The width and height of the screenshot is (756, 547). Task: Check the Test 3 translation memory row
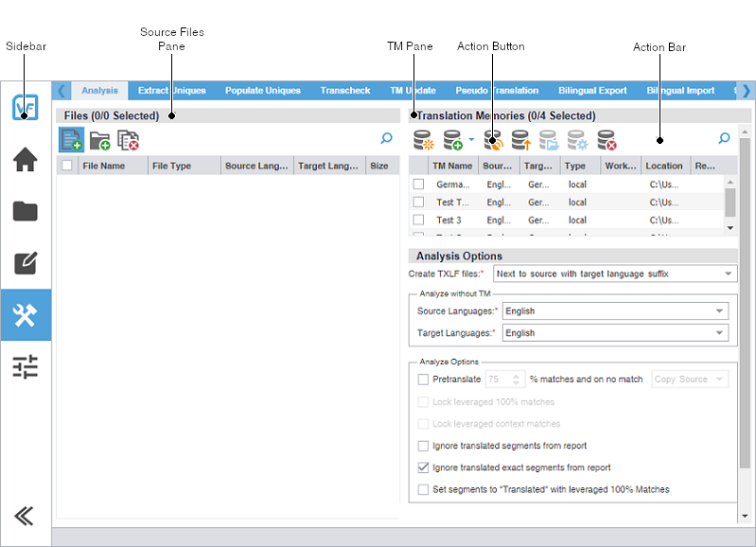coord(418,220)
